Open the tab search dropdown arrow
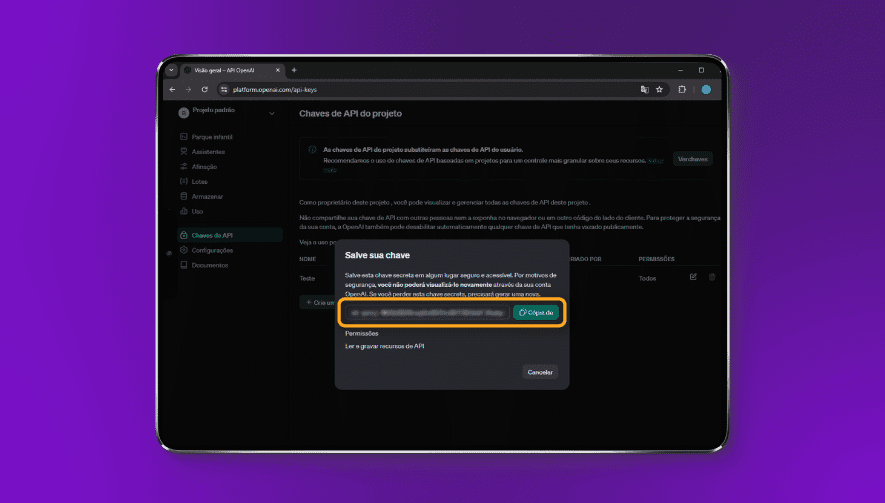This screenshot has width=885, height=503. pyautogui.click(x=171, y=71)
